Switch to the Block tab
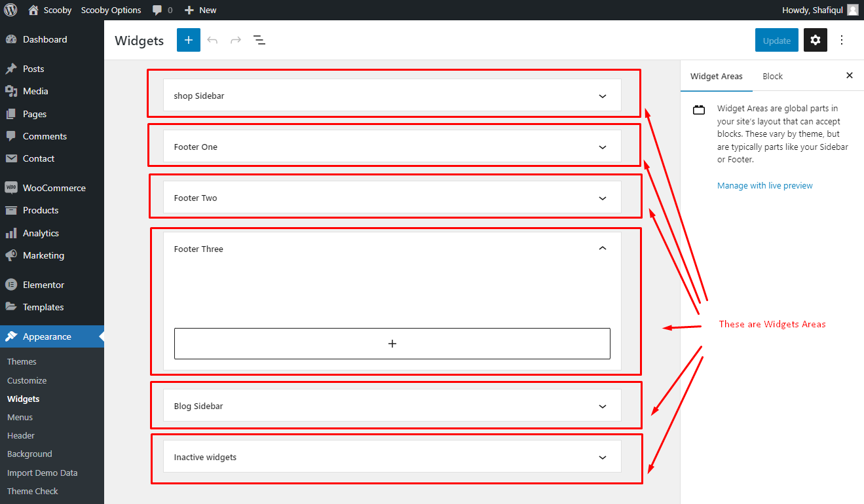The width and height of the screenshot is (864, 504). 773,76
